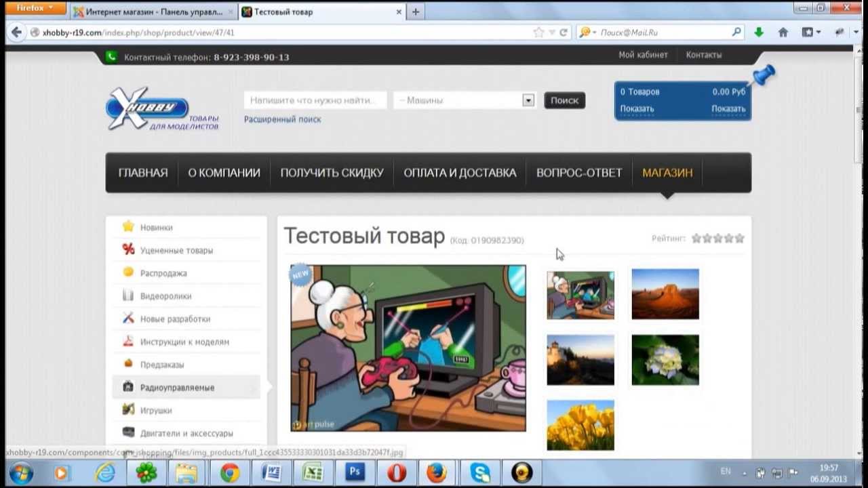Click the Поиск button
The image size is (868, 488).
564,100
